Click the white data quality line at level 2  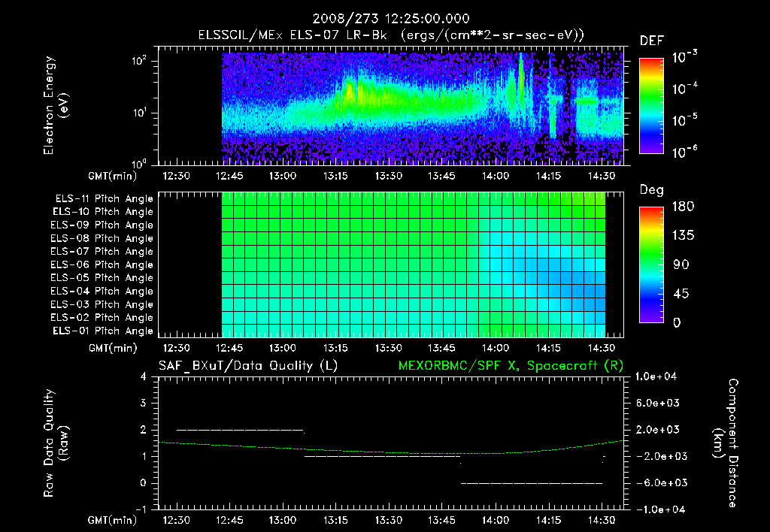240,430
